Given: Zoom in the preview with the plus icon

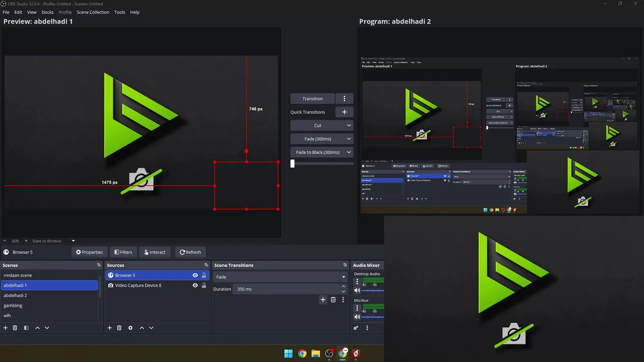Looking at the screenshot, I should click(26, 241).
